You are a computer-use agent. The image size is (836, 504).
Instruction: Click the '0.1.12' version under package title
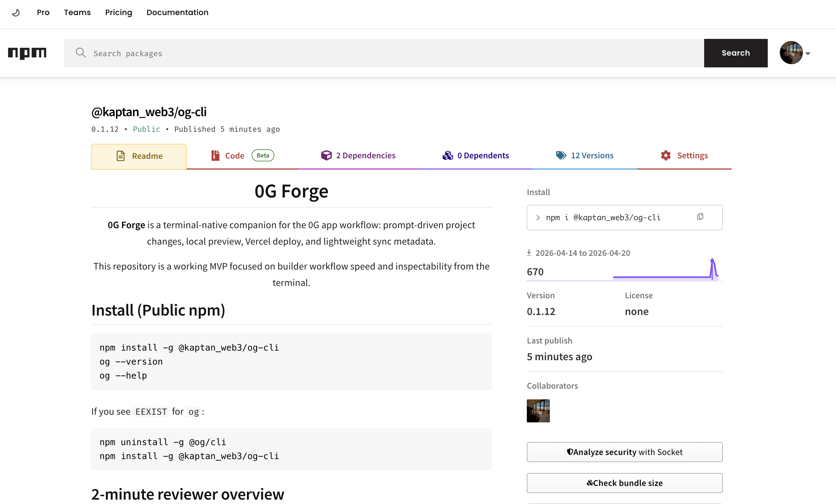pyautogui.click(x=105, y=129)
